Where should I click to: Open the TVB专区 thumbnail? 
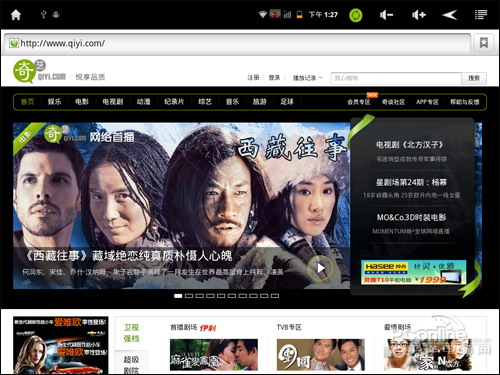pos(320,354)
